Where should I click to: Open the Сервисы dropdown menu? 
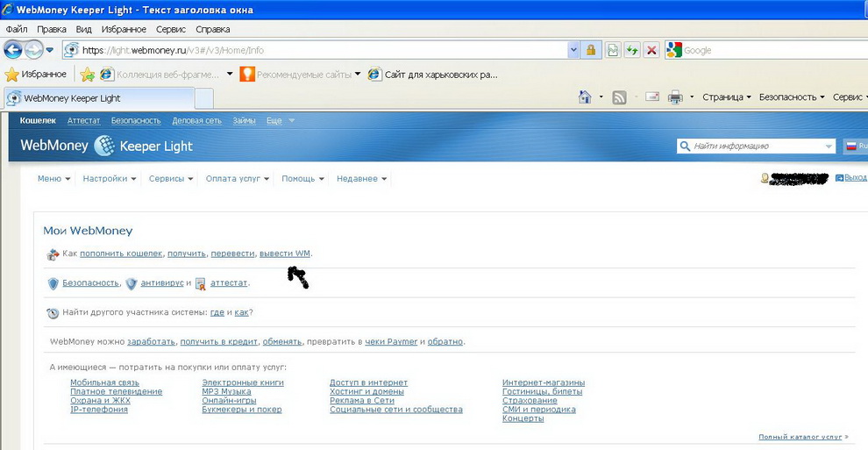pyautogui.click(x=170, y=178)
